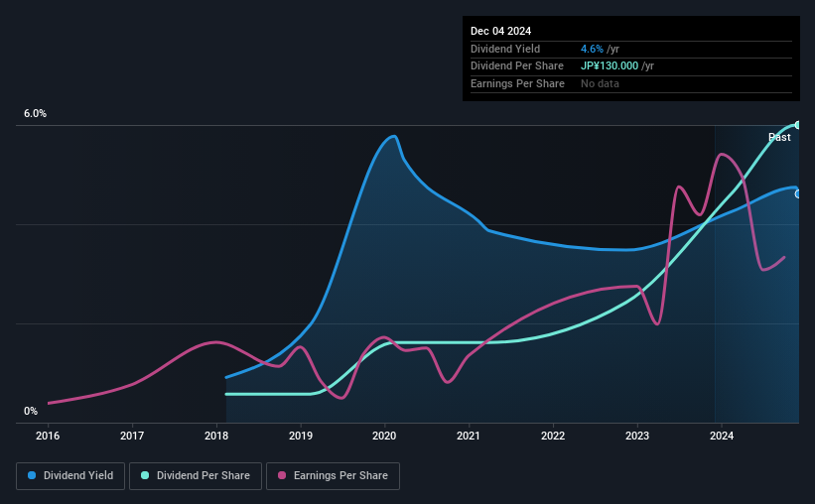The height and width of the screenshot is (504, 815).
Task: Click the teal Dividend Per Share legend dot
Action: pyautogui.click(x=145, y=475)
